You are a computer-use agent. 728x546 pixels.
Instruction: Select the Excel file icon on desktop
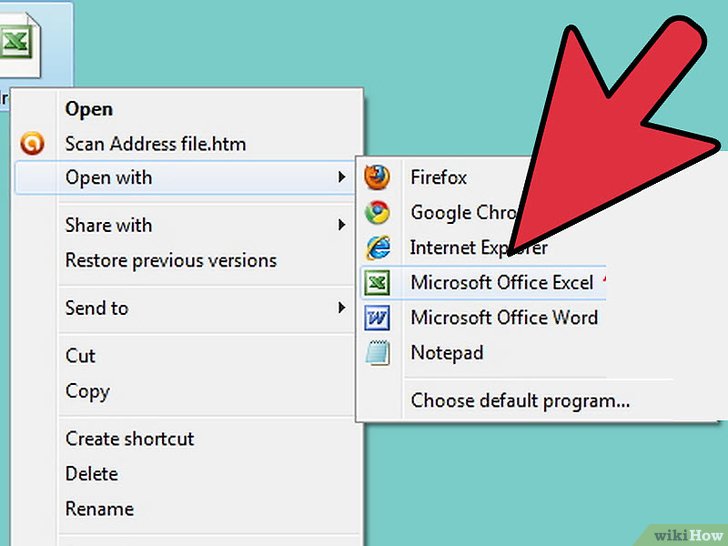(x=20, y=44)
